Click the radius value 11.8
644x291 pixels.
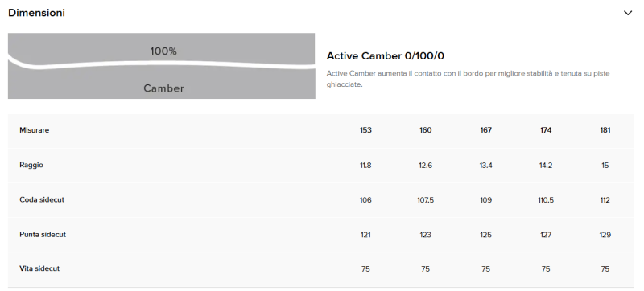tap(365, 165)
